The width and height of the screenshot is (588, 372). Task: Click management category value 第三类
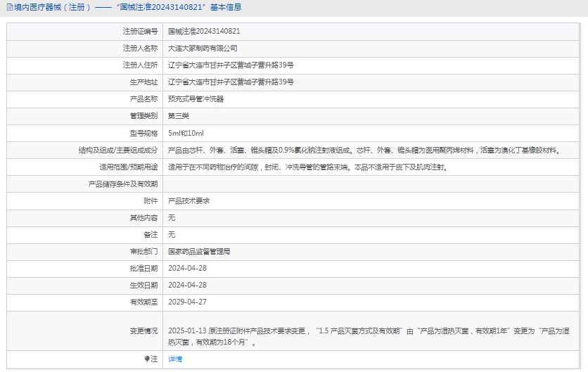(179, 116)
